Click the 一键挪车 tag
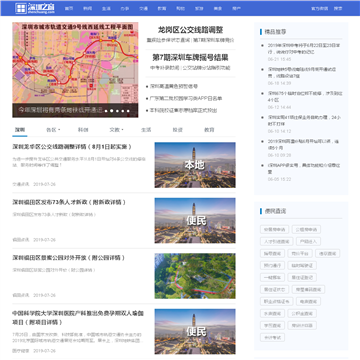Viewport: 360px width, 360px height. 272,277
